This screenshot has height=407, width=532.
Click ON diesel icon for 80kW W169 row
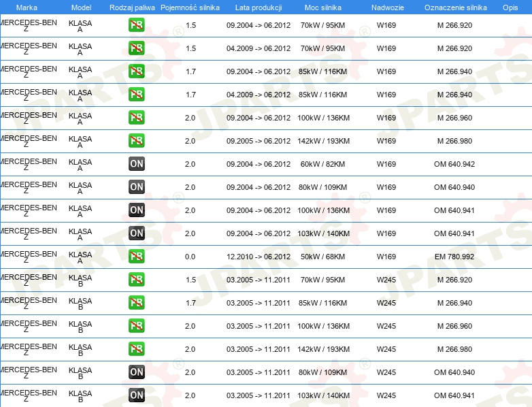[x=136, y=186]
